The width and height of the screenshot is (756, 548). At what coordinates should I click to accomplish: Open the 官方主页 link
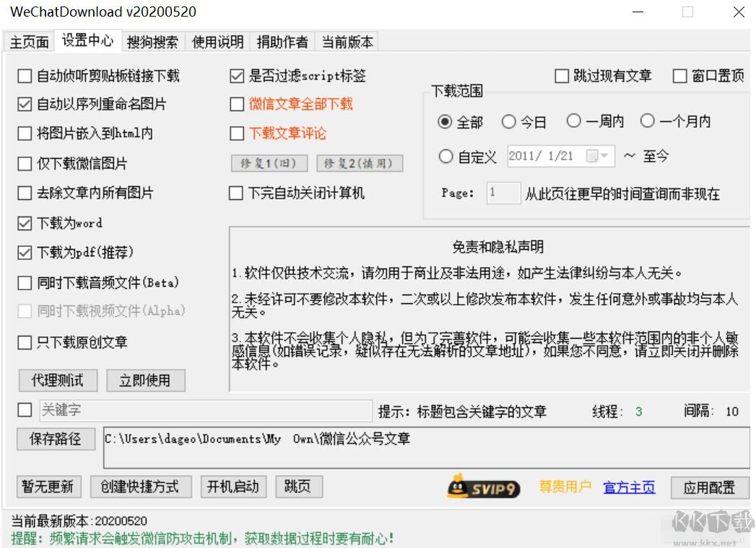tap(628, 487)
